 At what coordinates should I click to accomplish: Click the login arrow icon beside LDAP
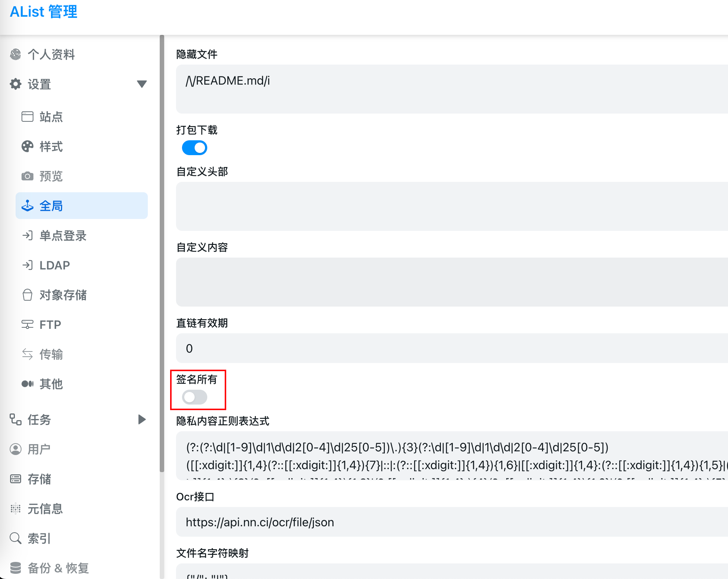point(27,265)
